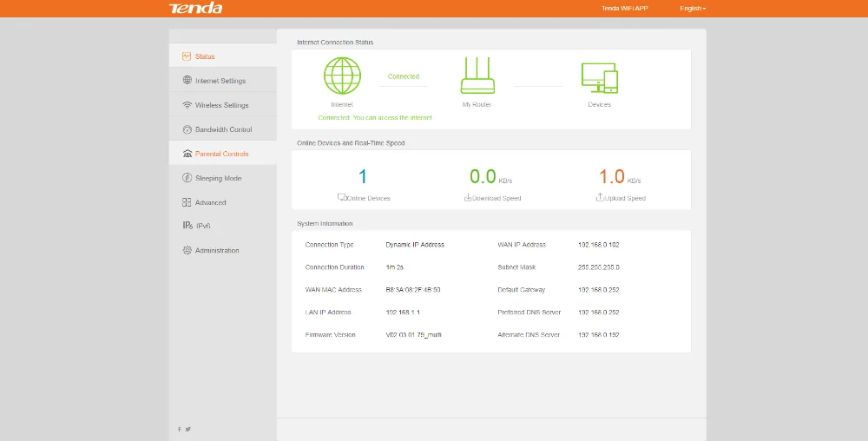Screen dimensions: 868x441
Task: Expand the English language dropdown
Action: (692, 9)
